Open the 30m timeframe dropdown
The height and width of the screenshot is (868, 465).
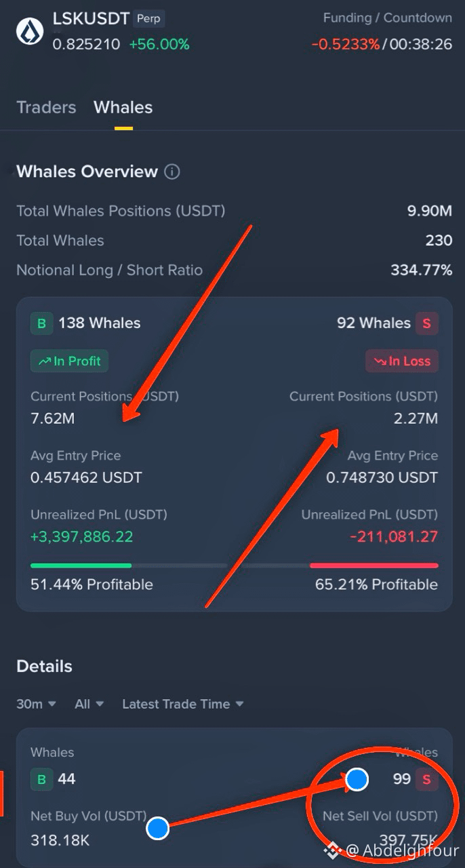[36, 704]
